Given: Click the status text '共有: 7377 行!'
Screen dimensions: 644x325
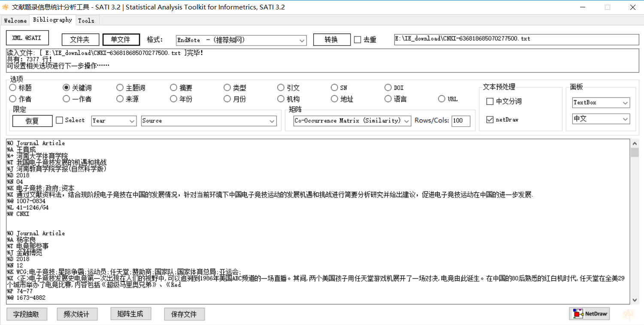Looking at the screenshot, I should coord(29,59).
